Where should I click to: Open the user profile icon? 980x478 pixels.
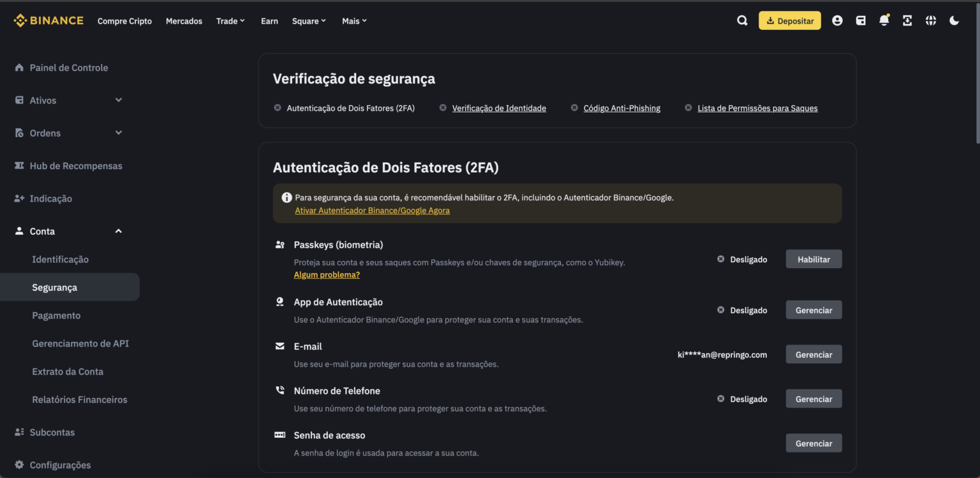(837, 20)
